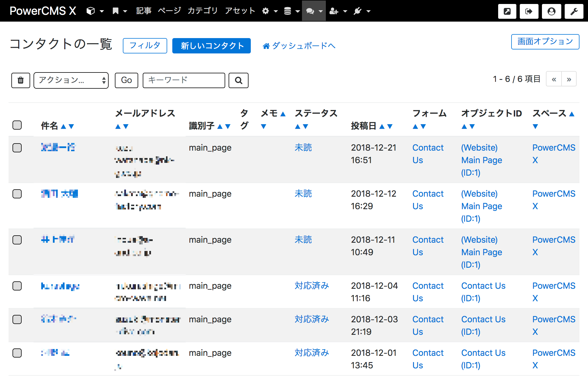Open カテゴリ in the top navigation
This screenshot has width=588, height=378.
pyautogui.click(x=203, y=11)
